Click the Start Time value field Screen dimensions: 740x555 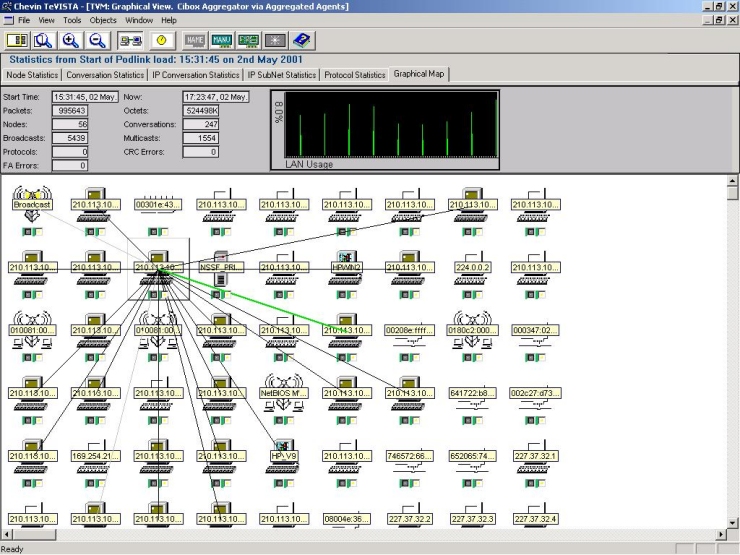tap(85, 97)
